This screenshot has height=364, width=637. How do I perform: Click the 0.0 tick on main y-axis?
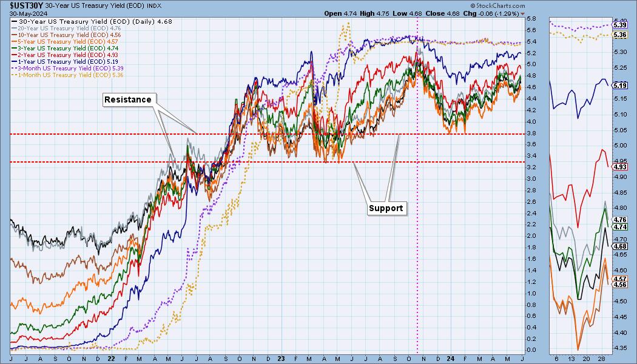coord(531,350)
